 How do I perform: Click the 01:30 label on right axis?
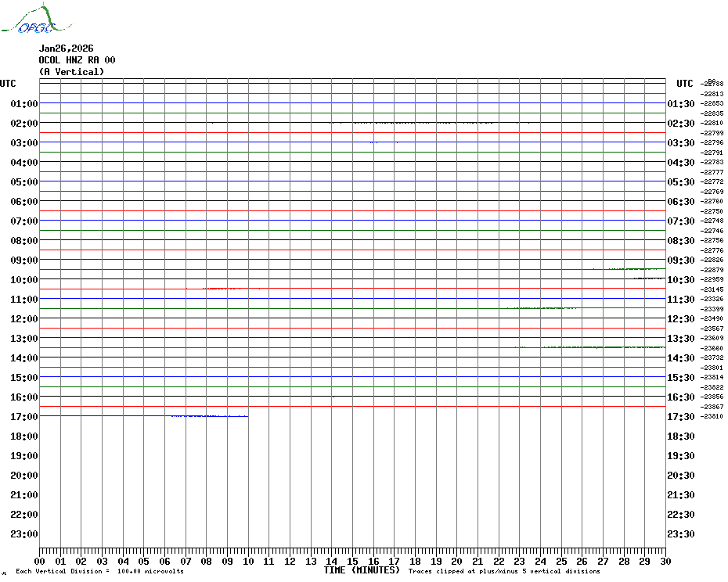(679, 104)
